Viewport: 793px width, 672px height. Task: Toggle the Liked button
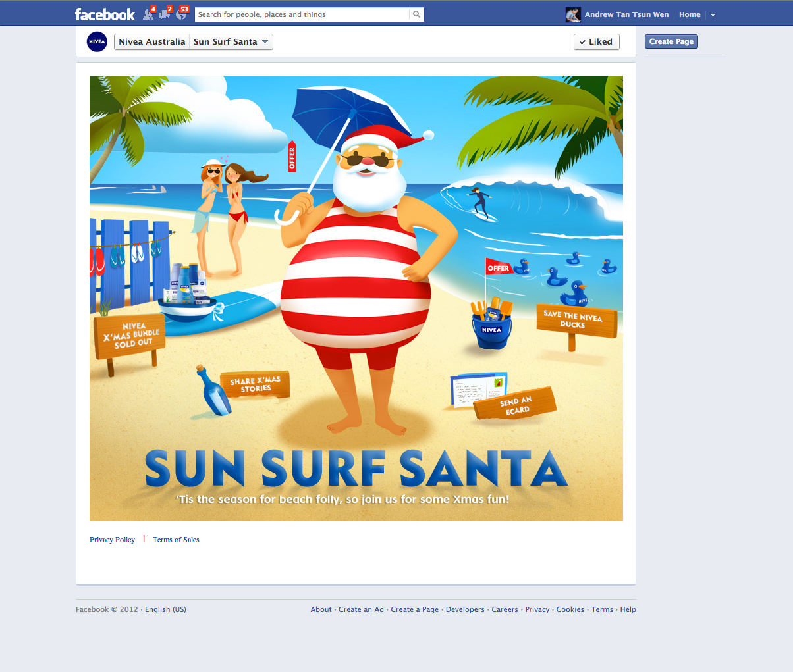click(596, 41)
